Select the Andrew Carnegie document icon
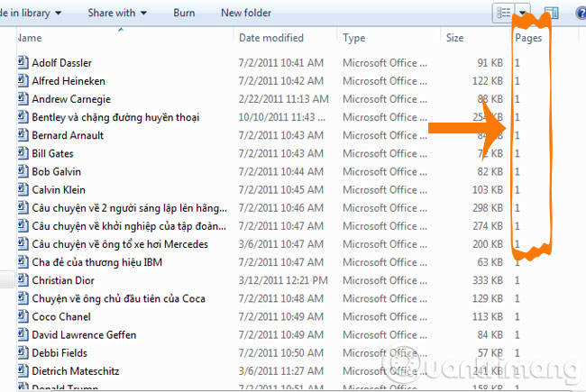This screenshot has height=392, width=586. (x=23, y=98)
